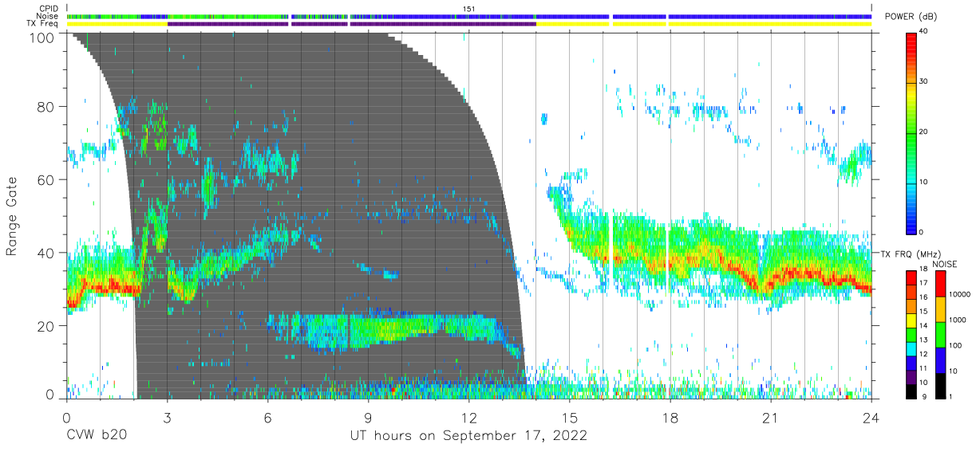Click the x-axis tick label '15'
Screen dimensions: 980x452
(x=570, y=417)
